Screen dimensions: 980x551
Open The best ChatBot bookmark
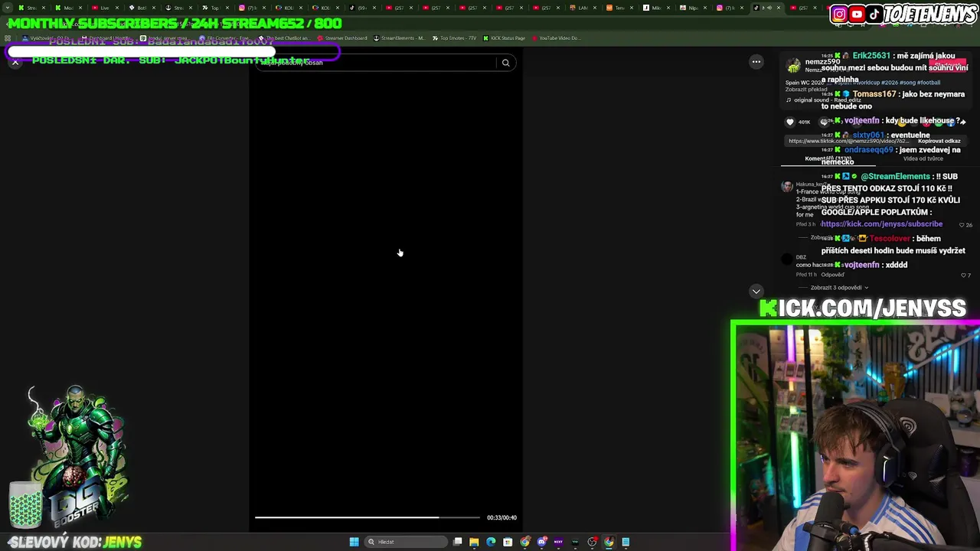284,38
